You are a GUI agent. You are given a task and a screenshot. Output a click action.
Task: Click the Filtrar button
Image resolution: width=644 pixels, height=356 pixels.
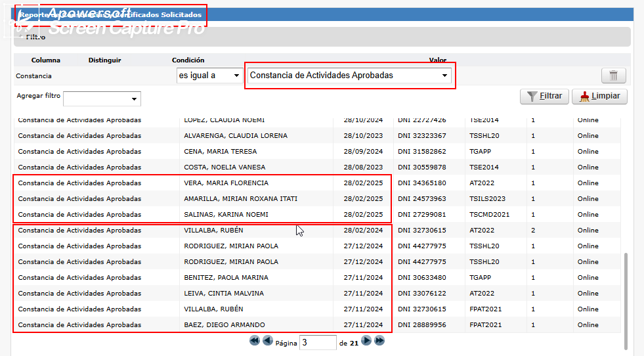pos(544,97)
